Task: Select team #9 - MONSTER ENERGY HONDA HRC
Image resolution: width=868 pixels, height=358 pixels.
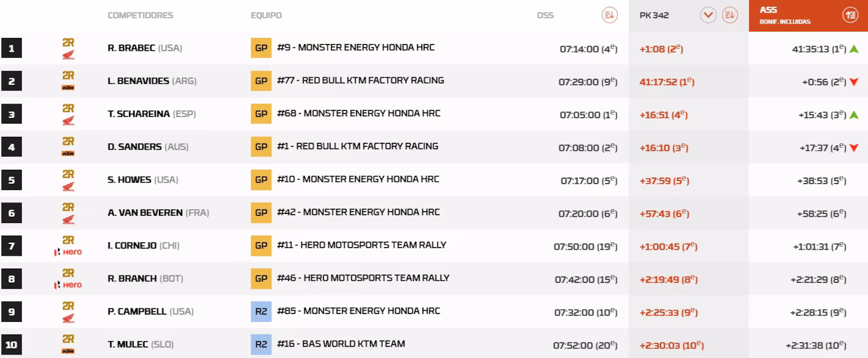Action: pos(356,48)
